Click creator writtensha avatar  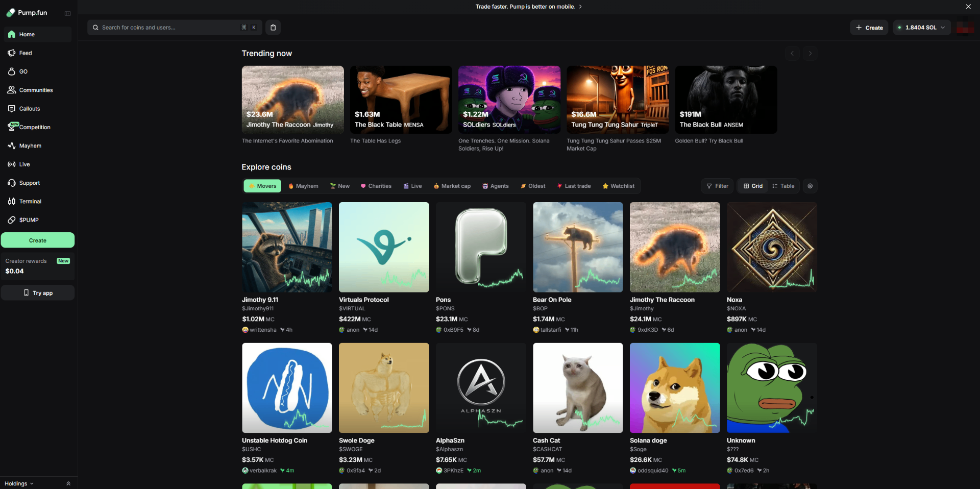click(245, 330)
